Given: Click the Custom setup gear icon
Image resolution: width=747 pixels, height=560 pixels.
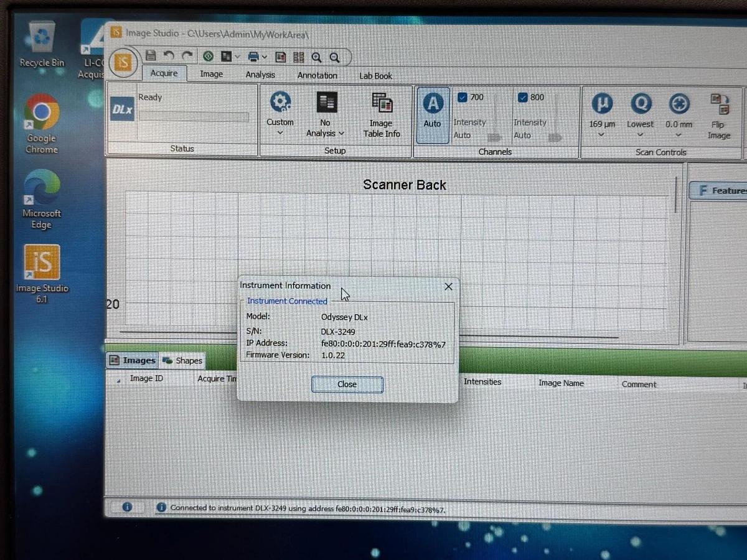Looking at the screenshot, I should 281,102.
